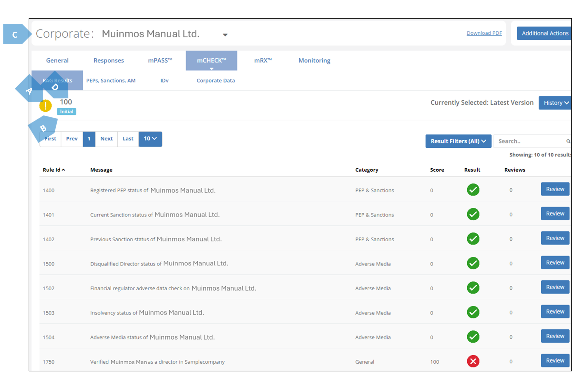Open the Responses tab
588x384 pixels.
[109, 61]
